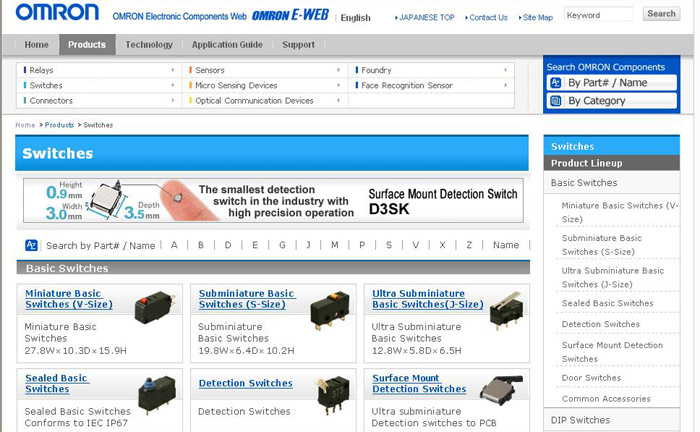Filter parts by letter G
Screen dimensions: 700x432
282,245
